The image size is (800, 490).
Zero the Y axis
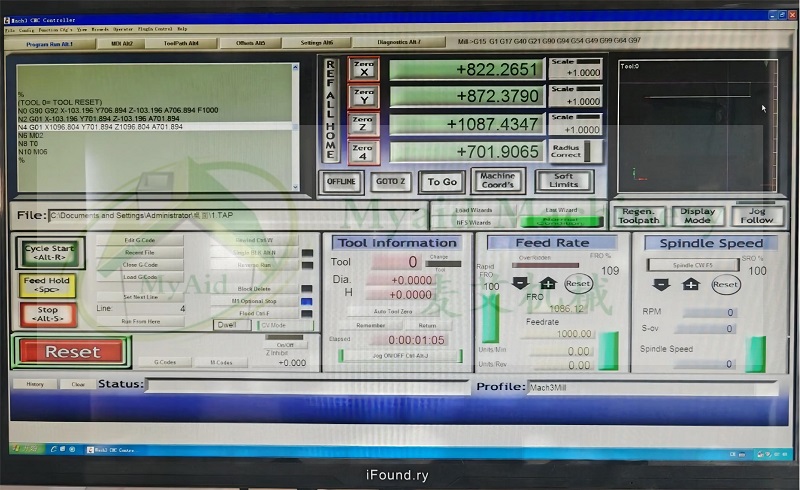click(364, 96)
